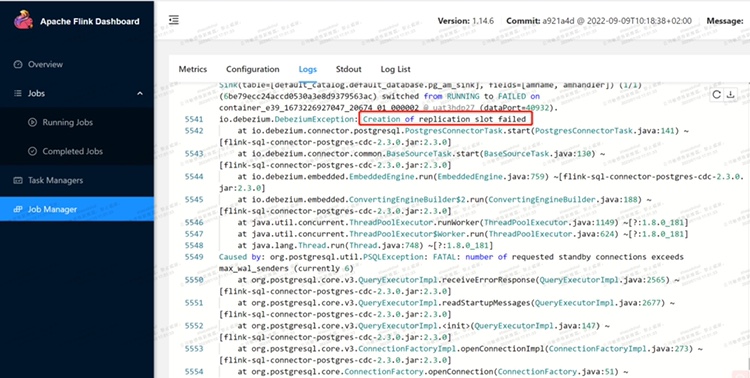Click the Overview dashboard icon
Screen dimensions: 750x378
tap(18, 64)
